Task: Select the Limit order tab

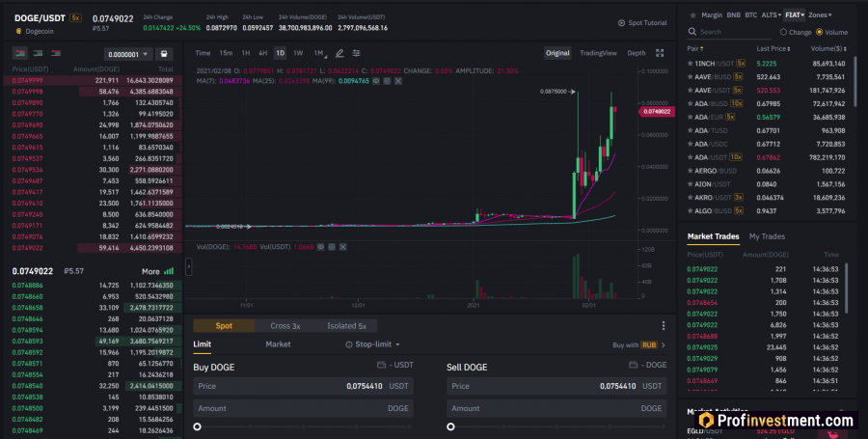Action: (203, 344)
